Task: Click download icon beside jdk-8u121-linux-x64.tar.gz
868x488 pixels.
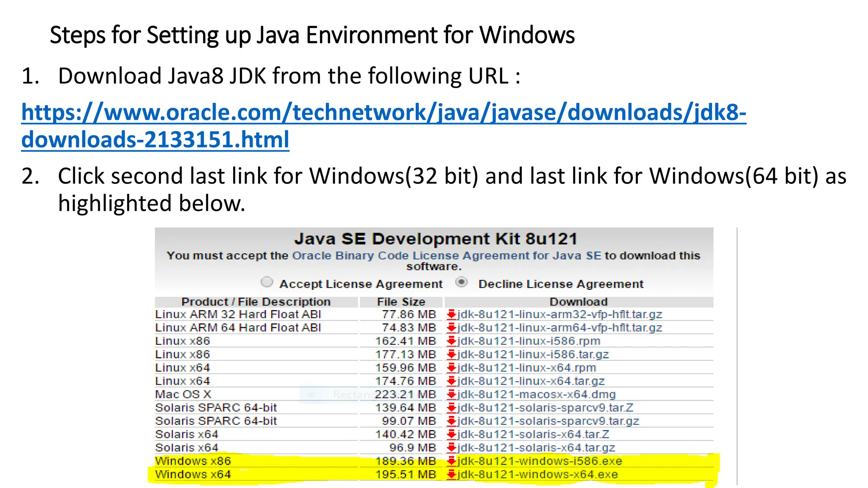Action: [x=451, y=381]
